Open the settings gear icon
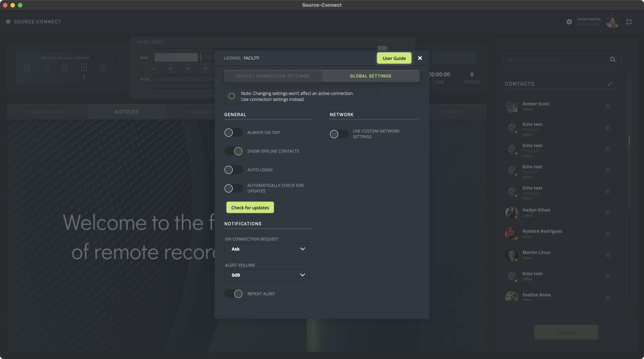The height and width of the screenshot is (359, 644). click(569, 22)
